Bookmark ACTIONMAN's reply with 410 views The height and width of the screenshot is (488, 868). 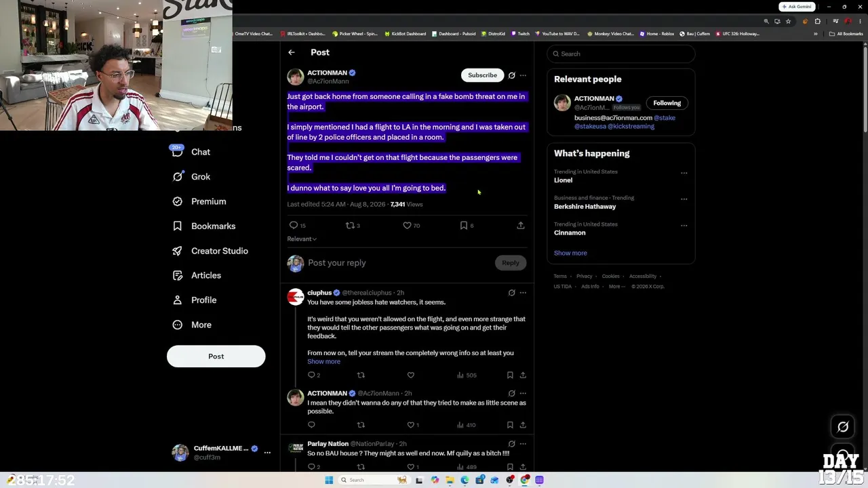510,425
